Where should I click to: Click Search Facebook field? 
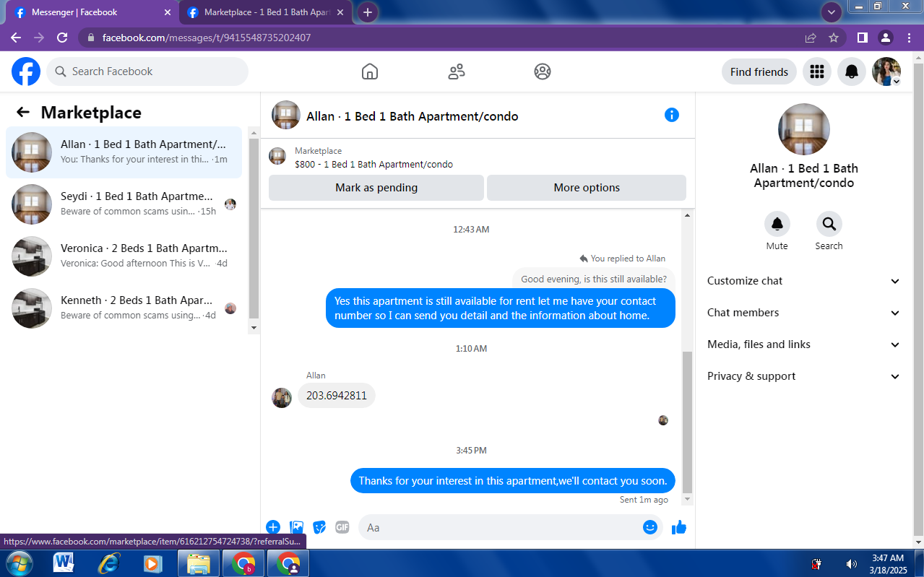pos(147,71)
